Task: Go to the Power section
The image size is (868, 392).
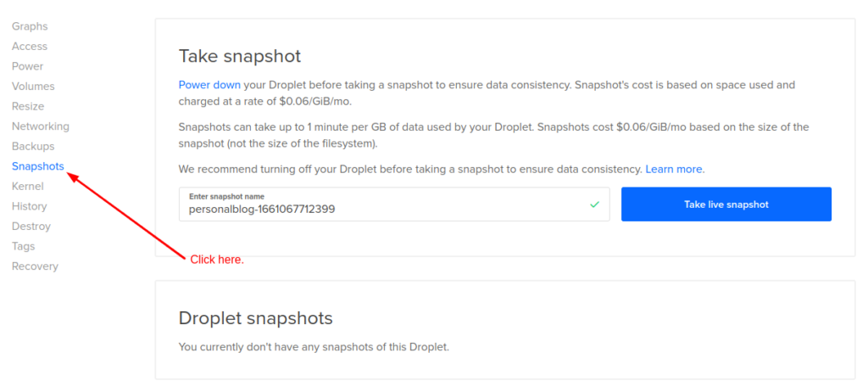Action: tap(28, 66)
